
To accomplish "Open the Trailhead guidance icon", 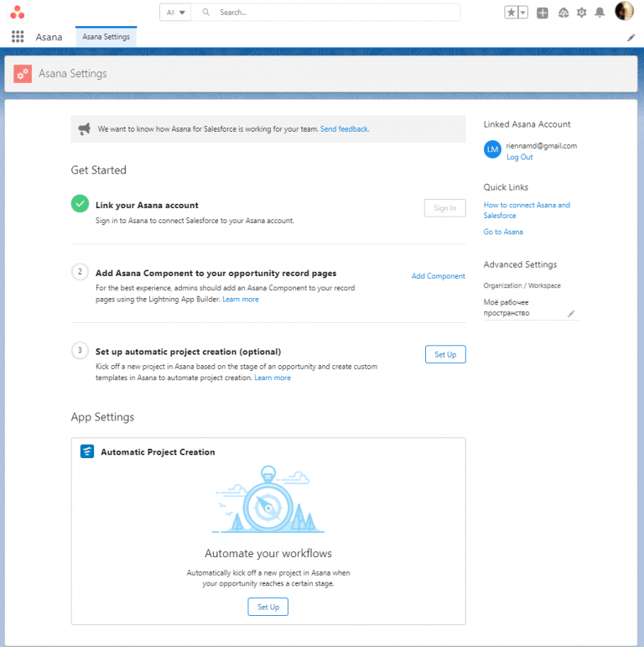I will point(563,13).
